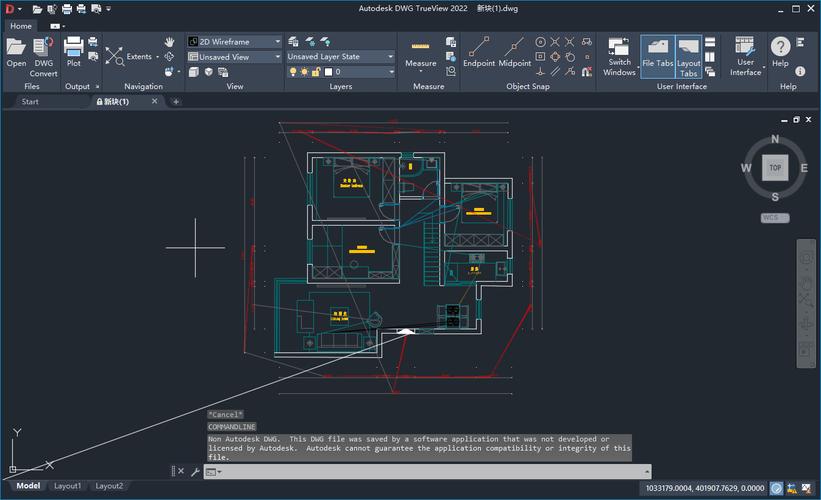Image resolution: width=821 pixels, height=500 pixels.
Task: Click in the command line input field
Action: coord(427,472)
